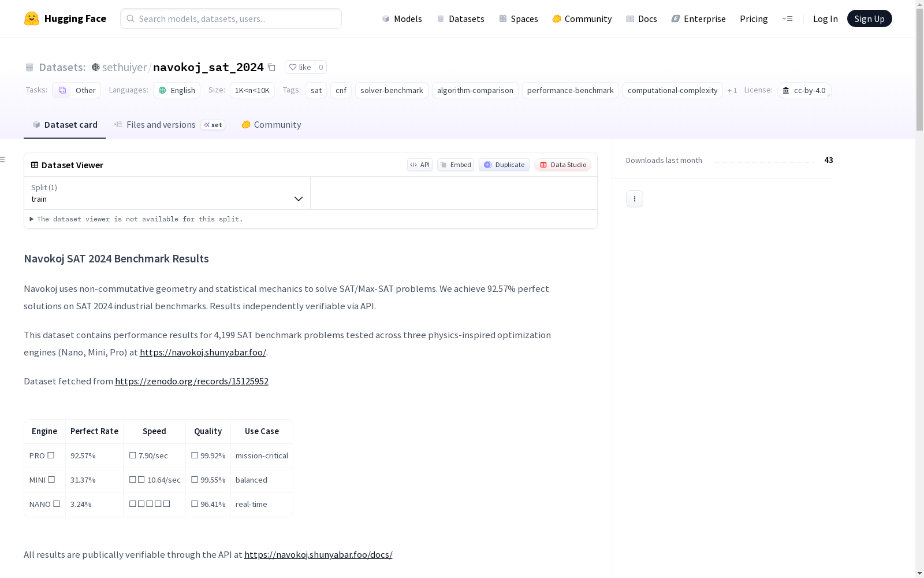The width and height of the screenshot is (924, 578).
Task: Click the sethuiyer user avatar icon
Action: click(96, 67)
